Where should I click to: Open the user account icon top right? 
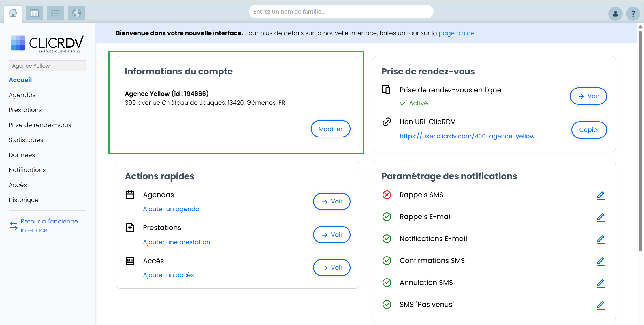click(x=615, y=13)
